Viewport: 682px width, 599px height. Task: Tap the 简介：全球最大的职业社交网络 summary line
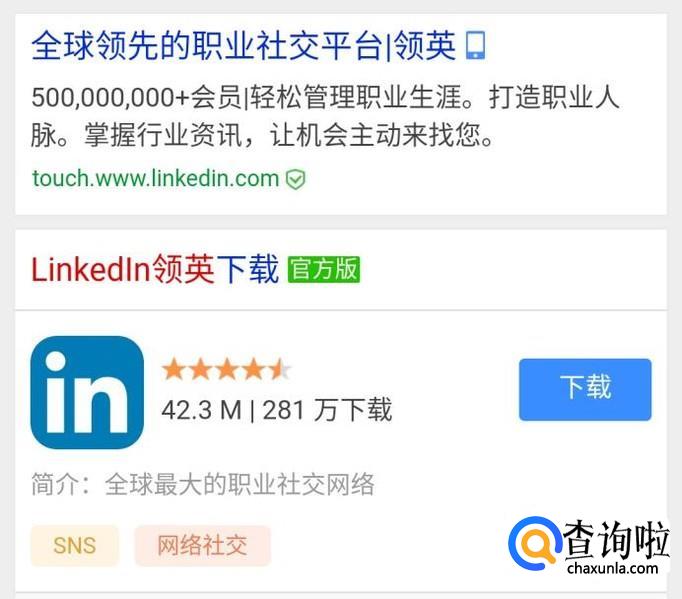click(203, 484)
